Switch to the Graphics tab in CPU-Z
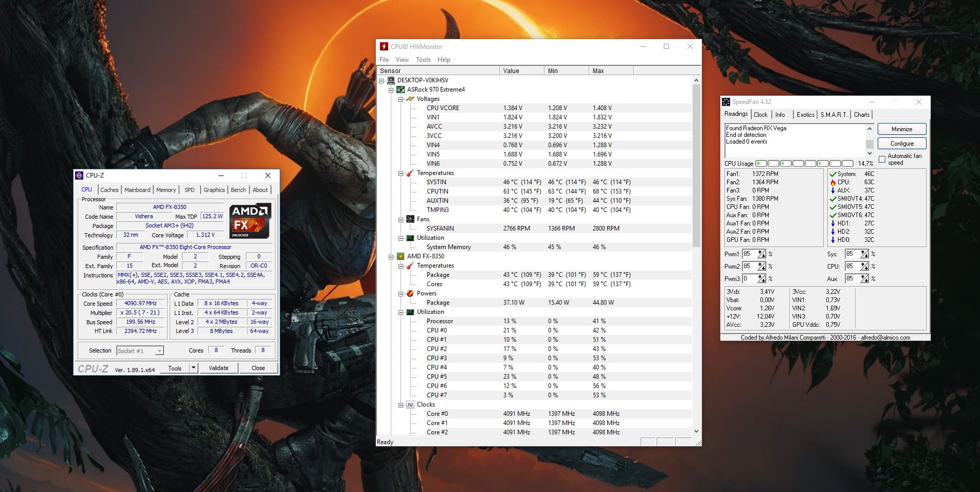The width and height of the screenshot is (980, 492). (x=214, y=190)
